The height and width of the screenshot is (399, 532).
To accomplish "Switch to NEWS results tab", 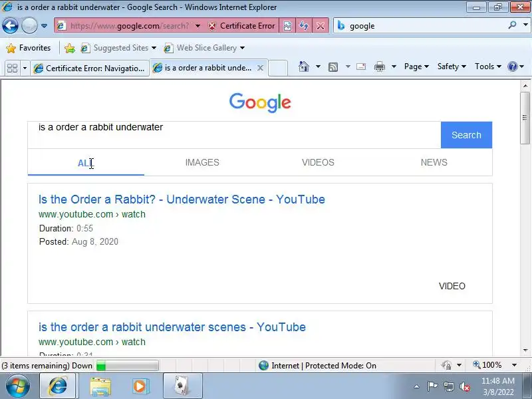I will (x=434, y=162).
